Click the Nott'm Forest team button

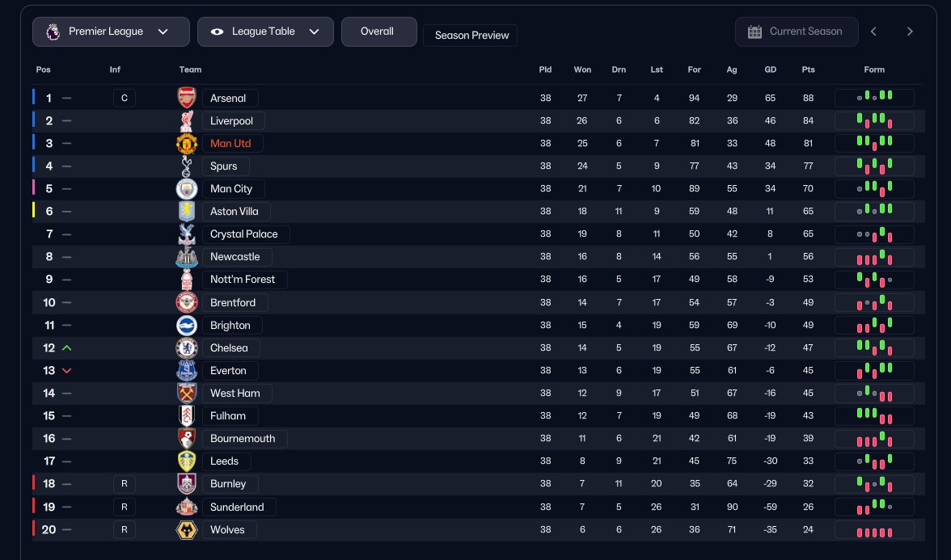(x=243, y=280)
